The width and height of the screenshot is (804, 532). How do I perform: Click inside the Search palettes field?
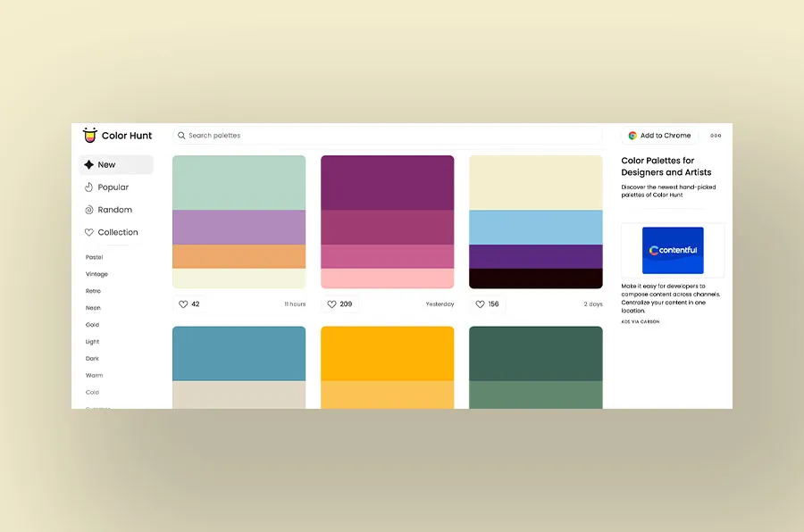coord(268,135)
